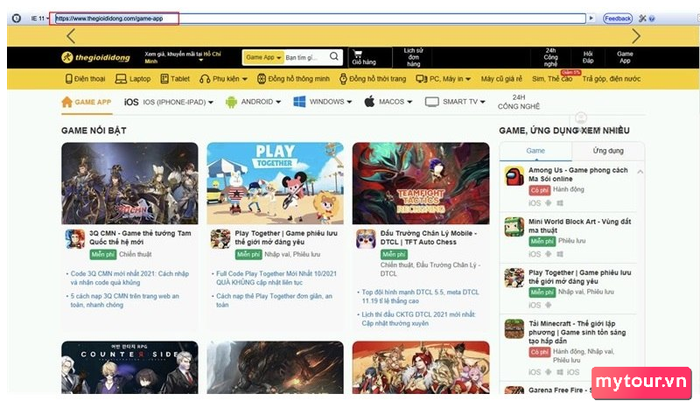Open Lịch sử đơn hàng link

click(413, 57)
